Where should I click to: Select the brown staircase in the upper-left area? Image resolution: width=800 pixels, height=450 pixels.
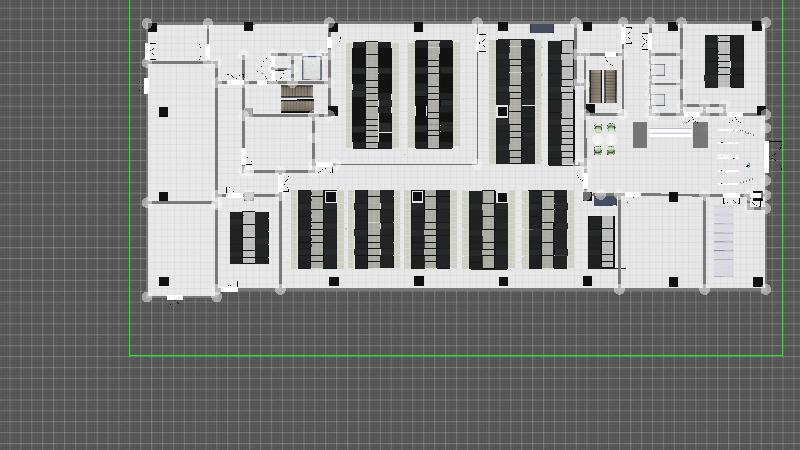point(297,98)
